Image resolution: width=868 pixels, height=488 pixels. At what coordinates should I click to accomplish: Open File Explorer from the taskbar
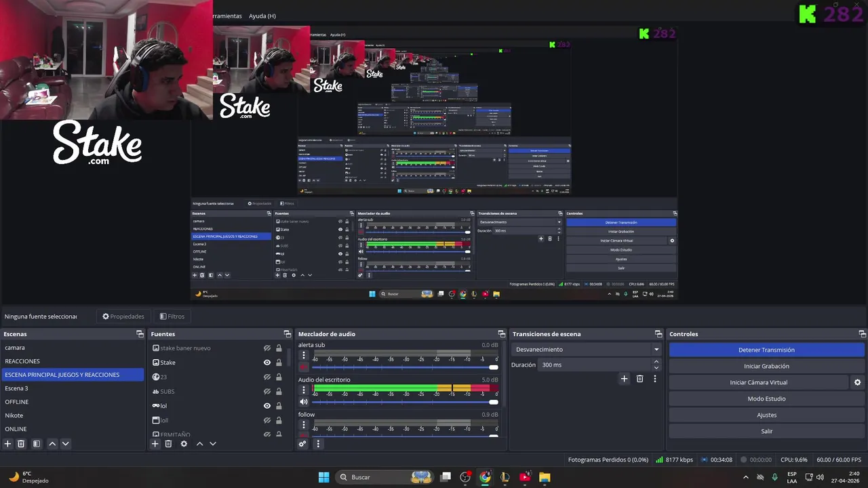[x=545, y=477]
